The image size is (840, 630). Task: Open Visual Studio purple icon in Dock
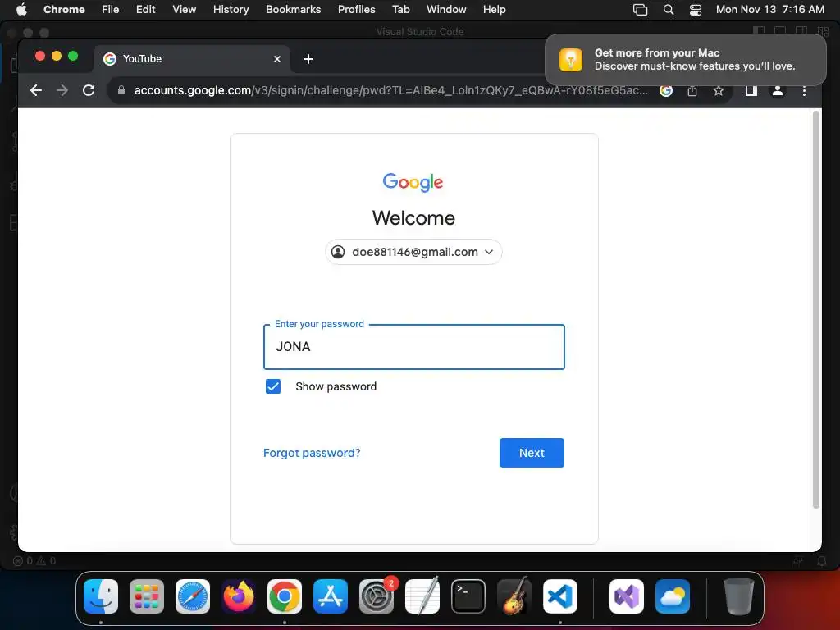pos(627,596)
